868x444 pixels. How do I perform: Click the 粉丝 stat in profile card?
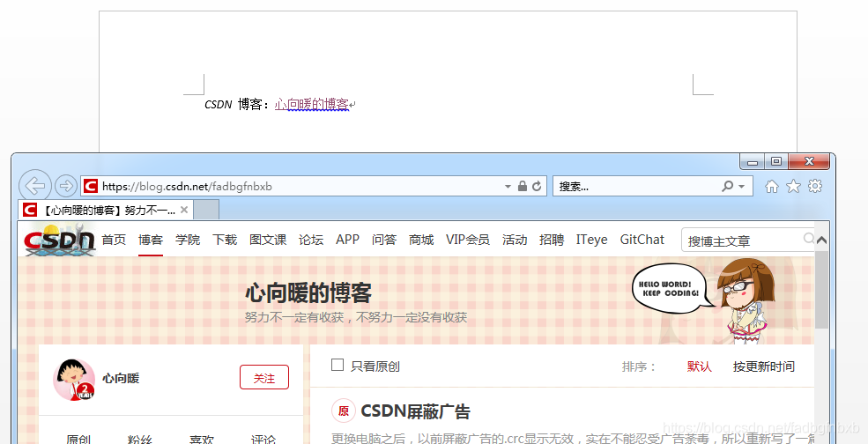pyautogui.click(x=139, y=440)
